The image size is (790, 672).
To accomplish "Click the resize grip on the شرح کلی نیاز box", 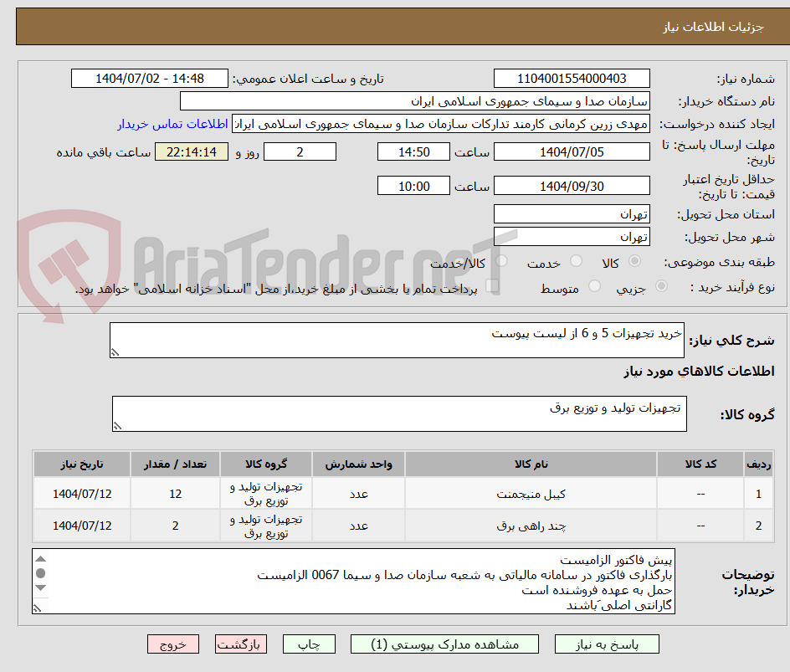I will tap(115, 351).
